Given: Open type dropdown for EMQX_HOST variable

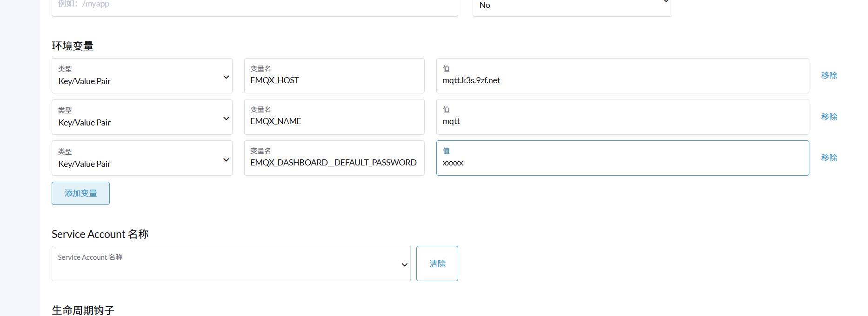Looking at the screenshot, I should click(x=142, y=76).
